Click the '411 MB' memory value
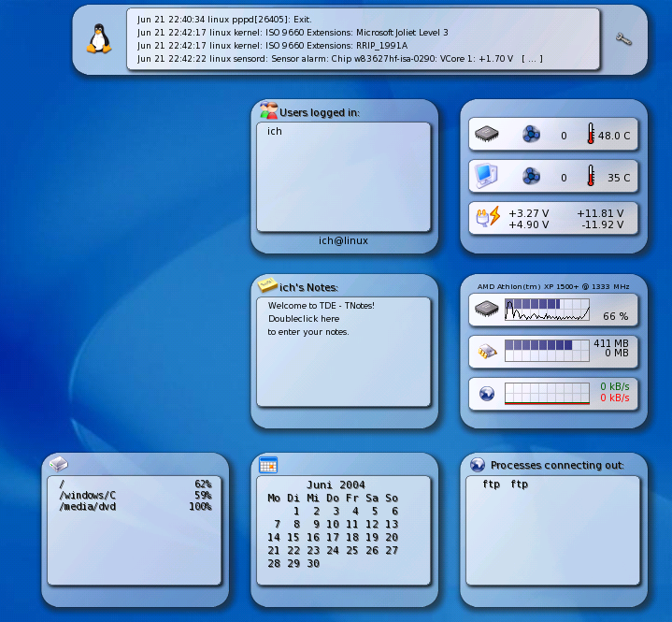The width and height of the screenshot is (672, 622). tap(611, 343)
